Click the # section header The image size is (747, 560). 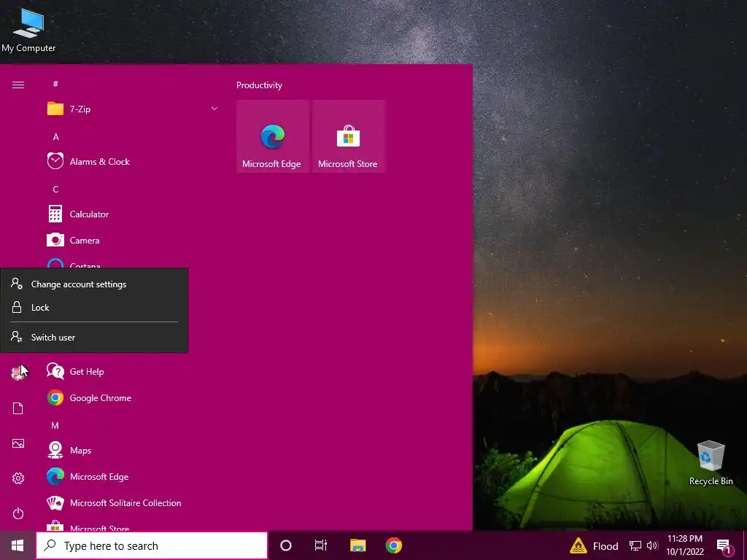(55, 85)
